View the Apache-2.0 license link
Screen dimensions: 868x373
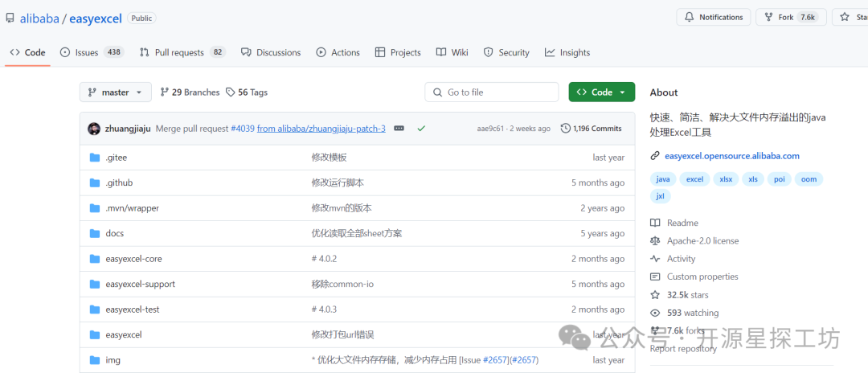pyautogui.click(x=694, y=240)
